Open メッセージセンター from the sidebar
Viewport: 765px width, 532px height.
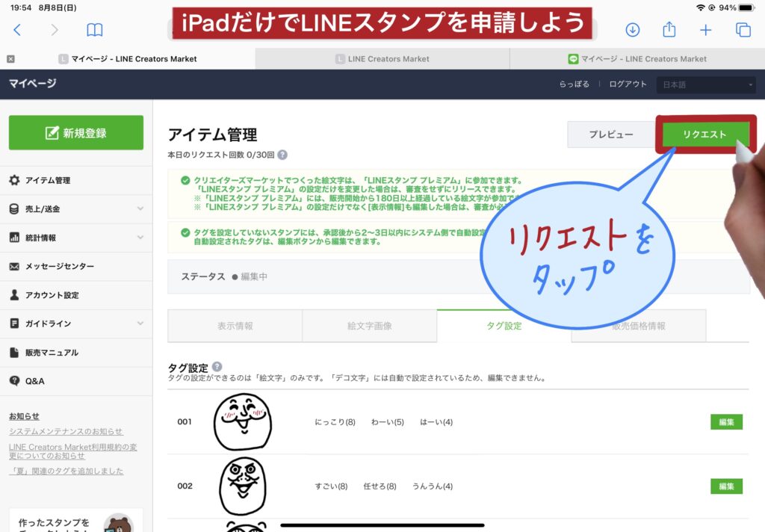[76, 267]
